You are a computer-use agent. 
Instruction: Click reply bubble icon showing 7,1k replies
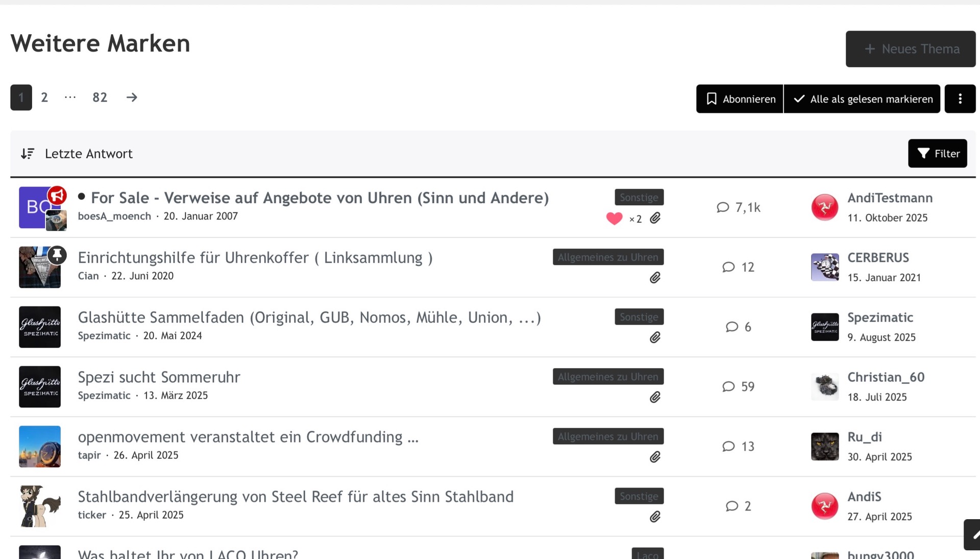click(723, 207)
